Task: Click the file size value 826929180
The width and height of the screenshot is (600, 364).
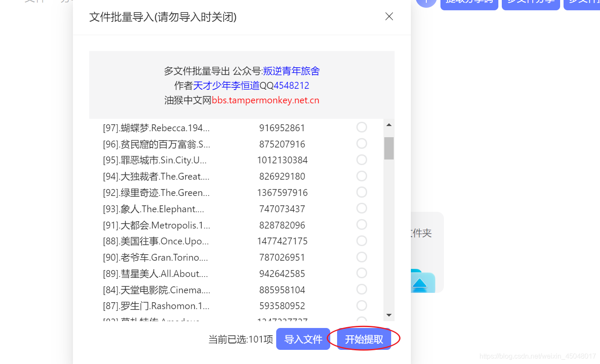Action: (282, 177)
